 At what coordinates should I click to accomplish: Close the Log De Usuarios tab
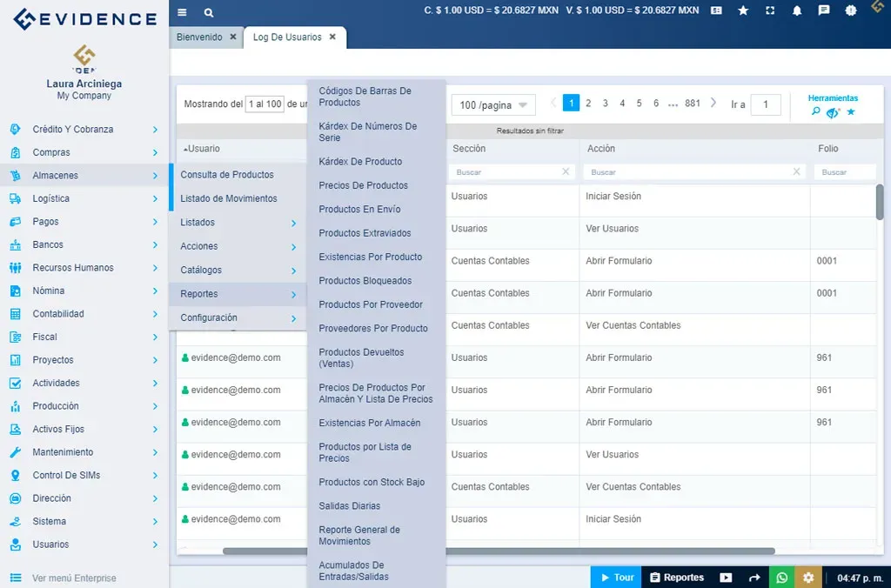click(x=333, y=37)
